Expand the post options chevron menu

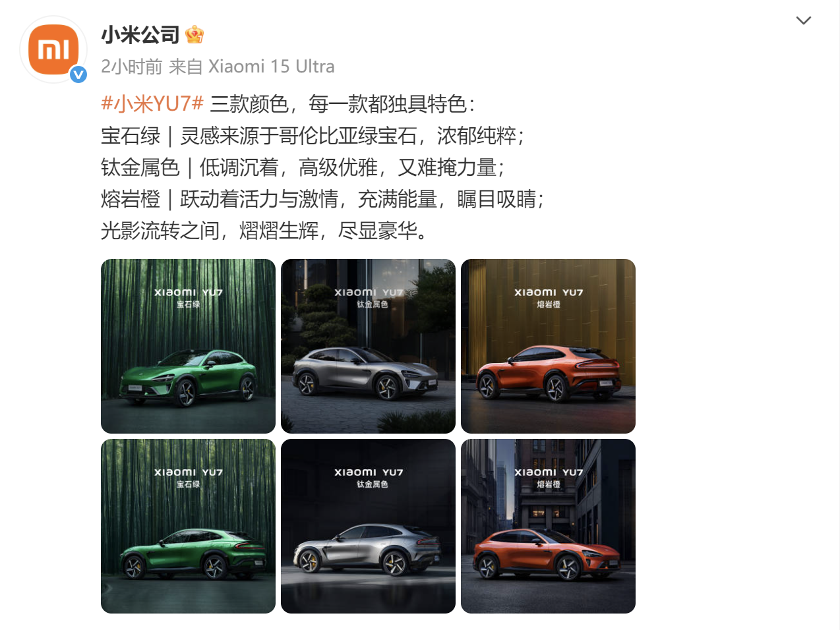point(803,20)
